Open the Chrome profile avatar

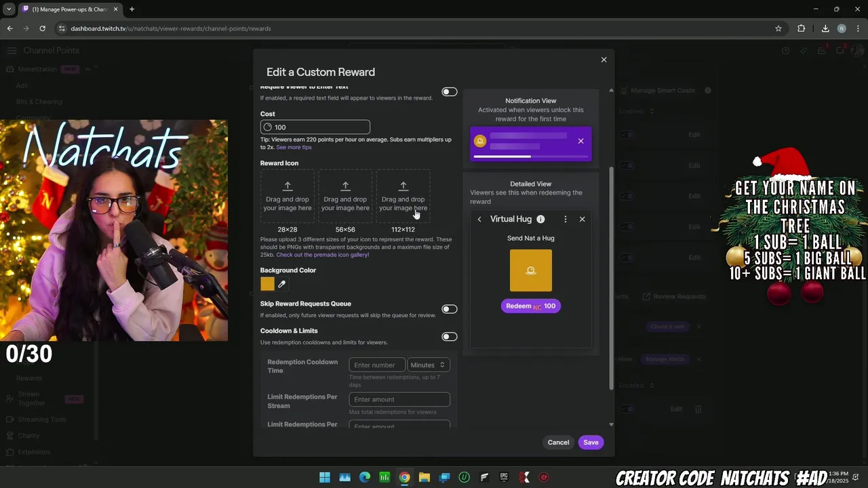(842, 28)
